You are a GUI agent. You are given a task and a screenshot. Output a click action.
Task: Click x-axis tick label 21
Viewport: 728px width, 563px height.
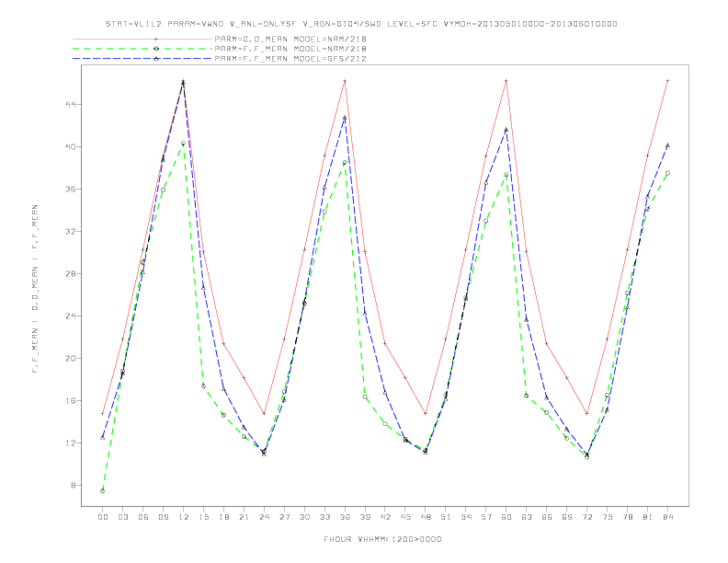click(x=244, y=517)
